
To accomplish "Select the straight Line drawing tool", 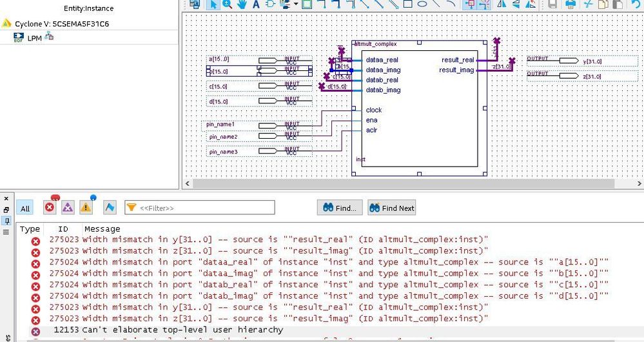I will pos(436,4).
